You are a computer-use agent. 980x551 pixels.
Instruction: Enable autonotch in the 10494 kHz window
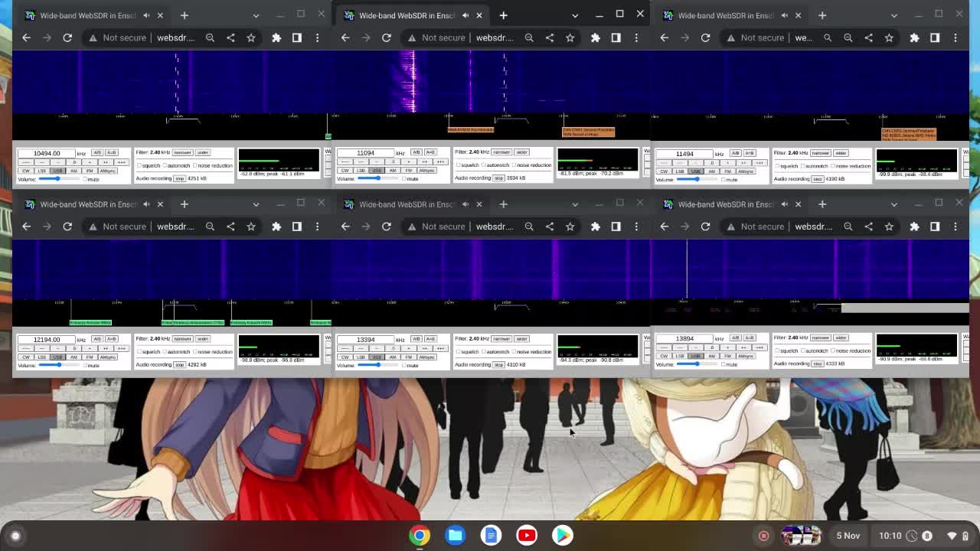pyautogui.click(x=164, y=165)
